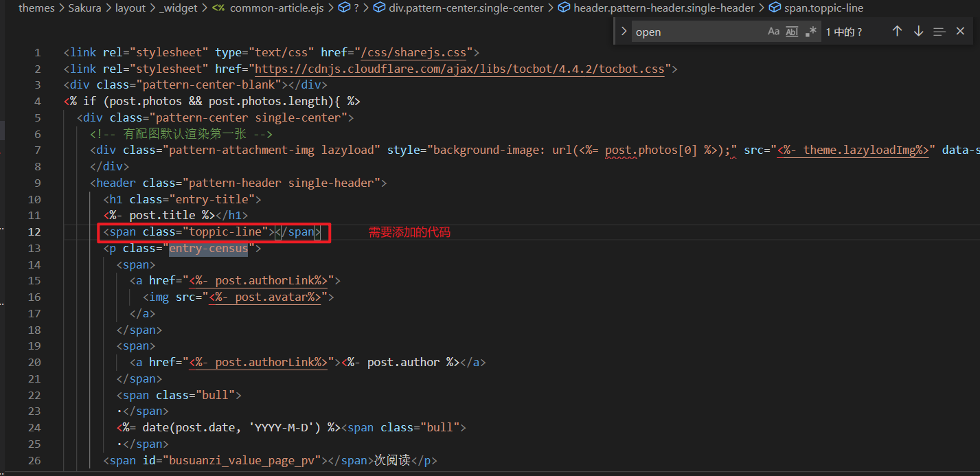Close the find widget
Viewport: 980px width, 476px height.
(x=960, y=32)
